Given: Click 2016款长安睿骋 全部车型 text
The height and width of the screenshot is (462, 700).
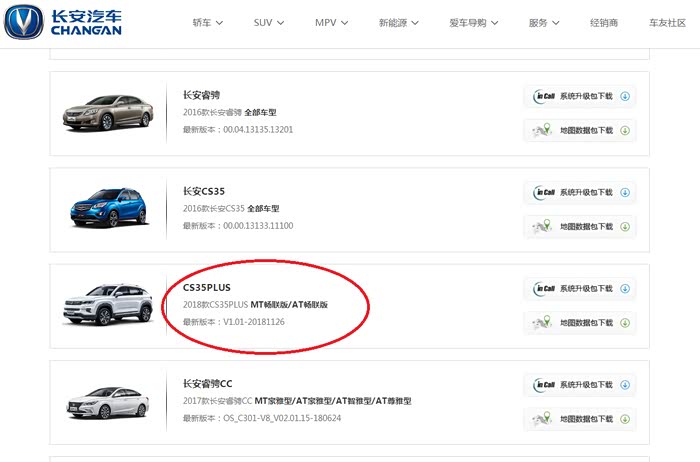Looking at the screenshot, I should [x=229, y=112].
